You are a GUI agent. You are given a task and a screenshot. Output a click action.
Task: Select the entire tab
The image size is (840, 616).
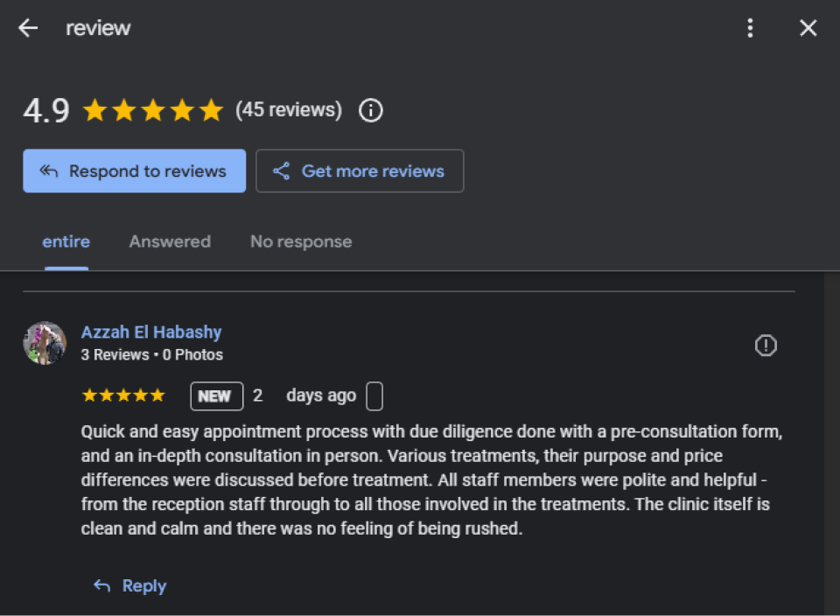tap(66, 241)
